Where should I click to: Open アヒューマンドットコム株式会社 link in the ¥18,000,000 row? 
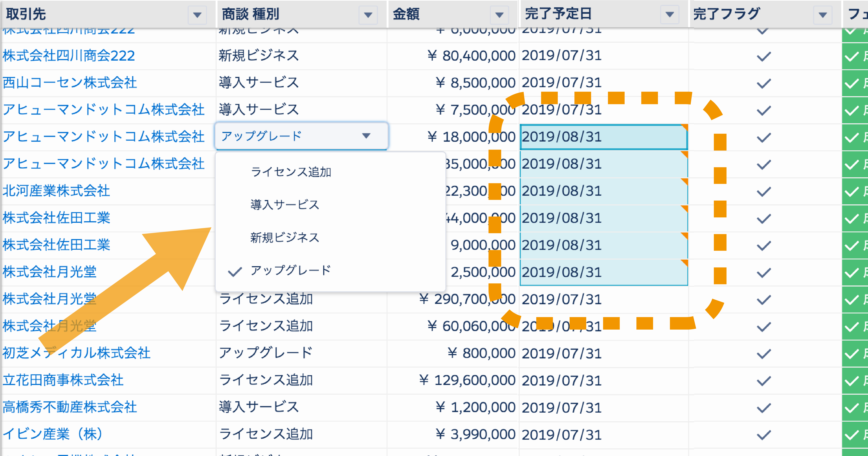pyautogui.click(x=103, y=136)
